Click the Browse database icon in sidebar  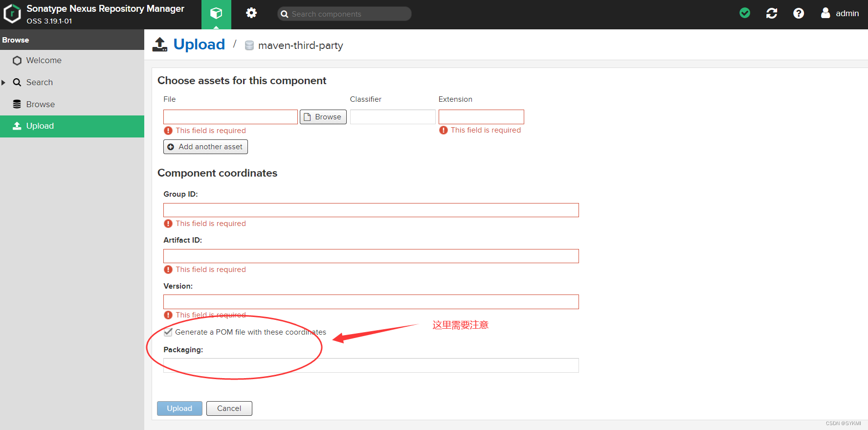17,104
